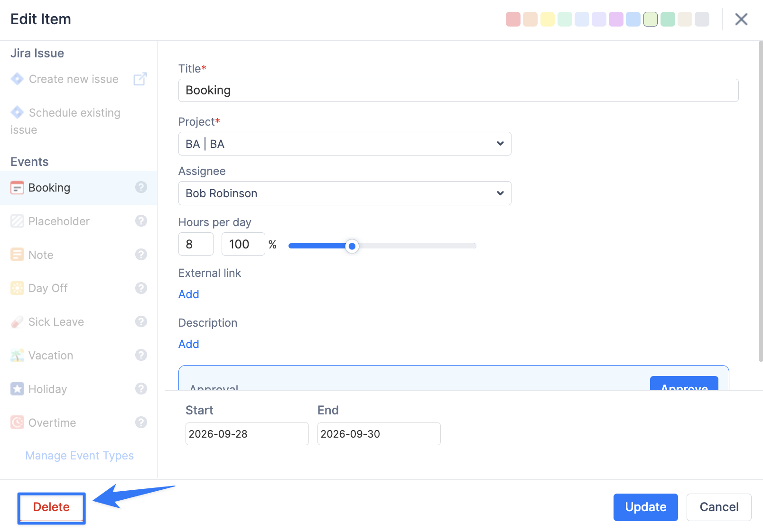Click the Holiday star icon
763x532 pixels.
click(x=17, y=389)
